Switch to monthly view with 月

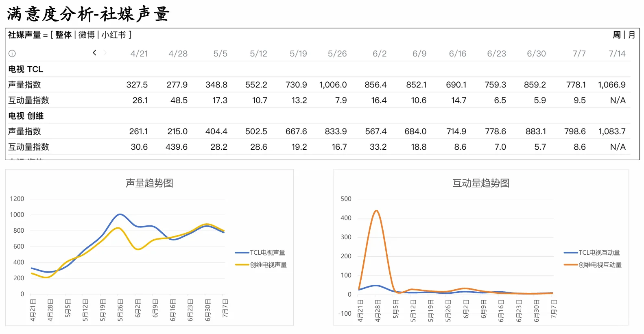point(632,35)
